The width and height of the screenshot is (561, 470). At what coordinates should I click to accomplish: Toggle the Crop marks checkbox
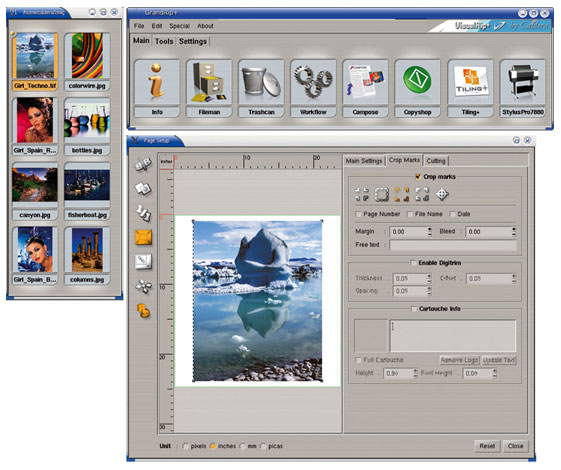pyautogui.click(x=418, y=177)
